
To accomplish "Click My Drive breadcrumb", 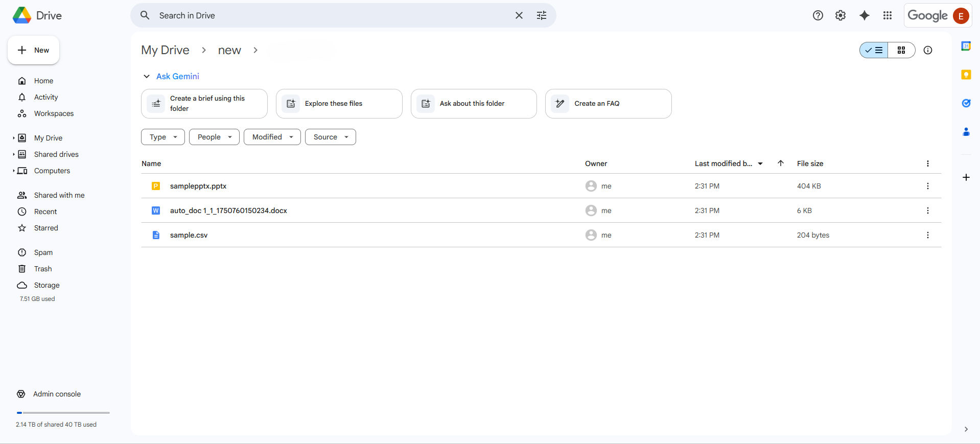I will [x=165, y=50].
